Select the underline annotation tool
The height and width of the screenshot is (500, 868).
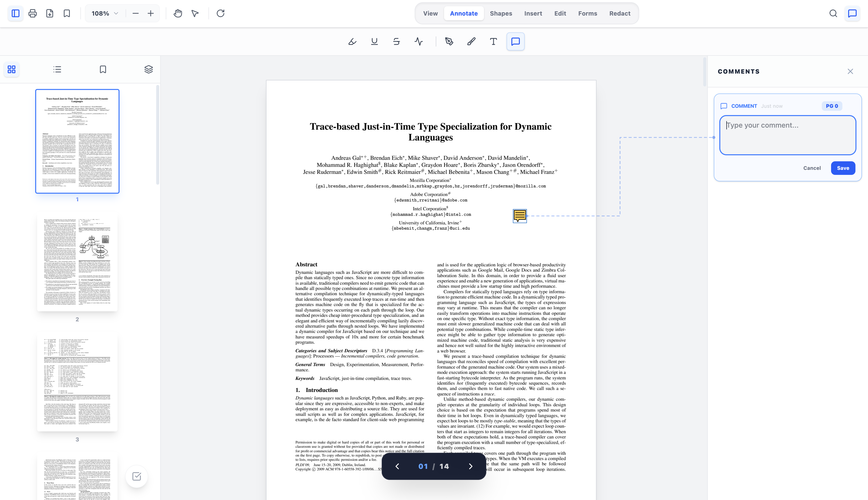pyautogui.click(x=374, y=41)
